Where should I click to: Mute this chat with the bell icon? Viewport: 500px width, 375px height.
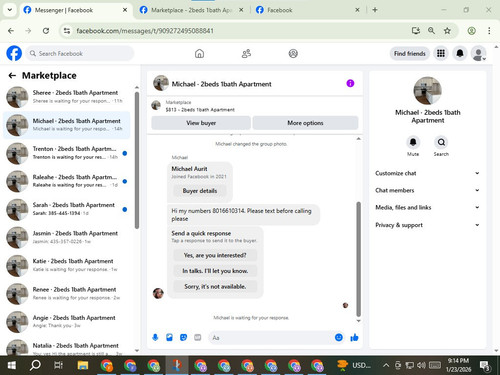[x=413, y=142]
